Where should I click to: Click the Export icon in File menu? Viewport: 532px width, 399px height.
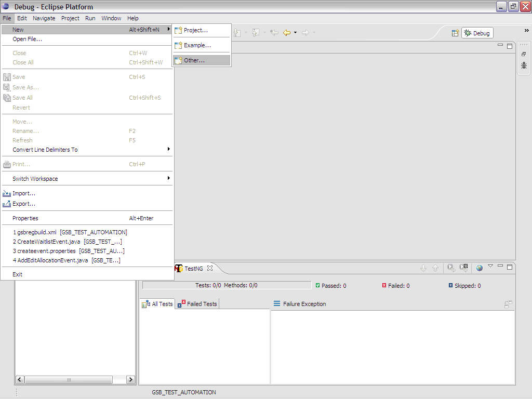[7, 204]
